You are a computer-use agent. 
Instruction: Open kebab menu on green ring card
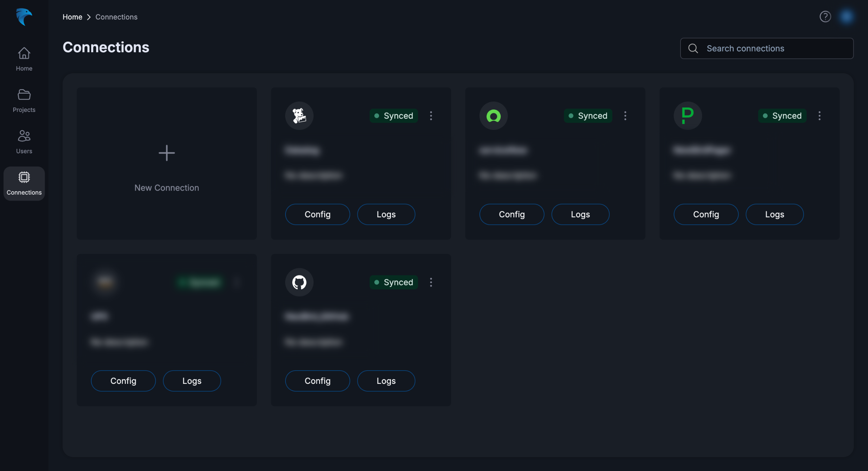625,116
